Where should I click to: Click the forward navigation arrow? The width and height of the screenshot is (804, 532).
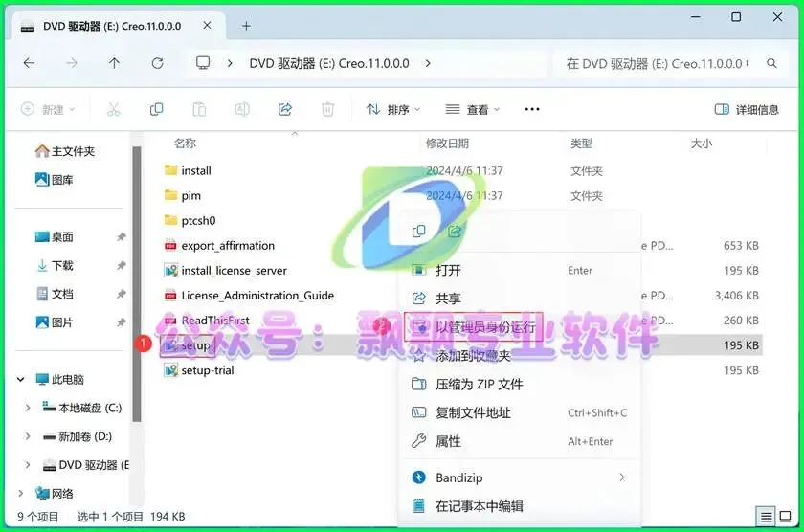72,63
